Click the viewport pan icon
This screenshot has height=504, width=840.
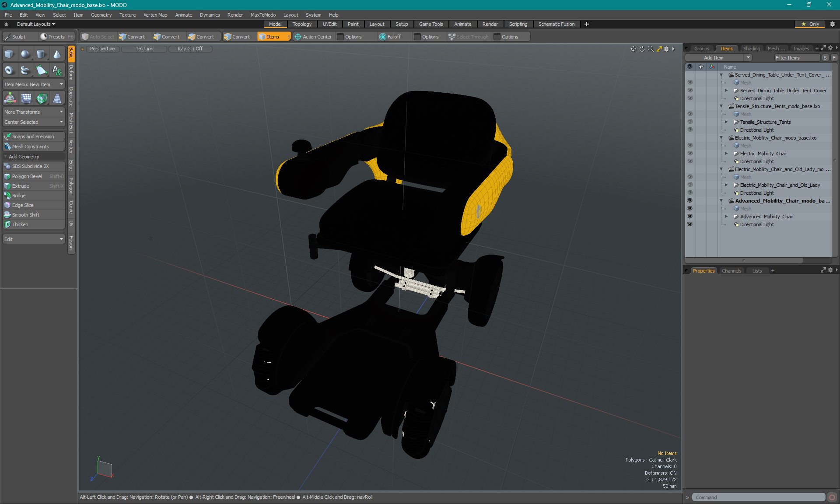633,49
